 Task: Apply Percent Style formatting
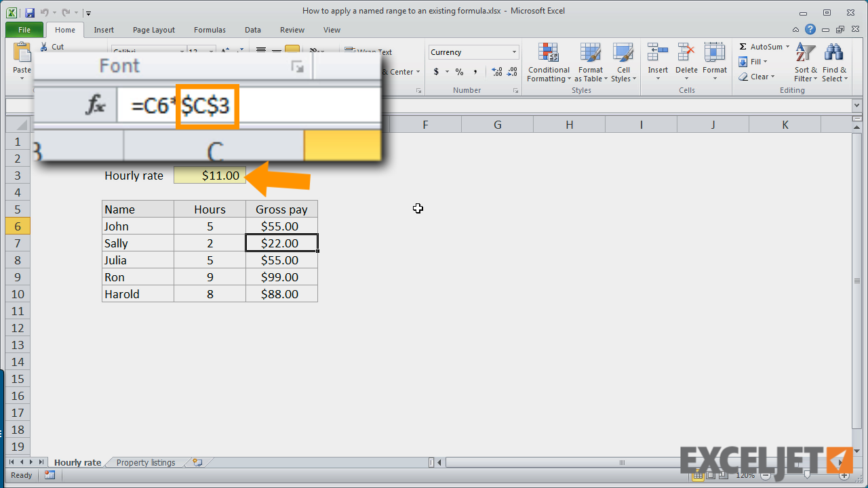pos(459,71)
